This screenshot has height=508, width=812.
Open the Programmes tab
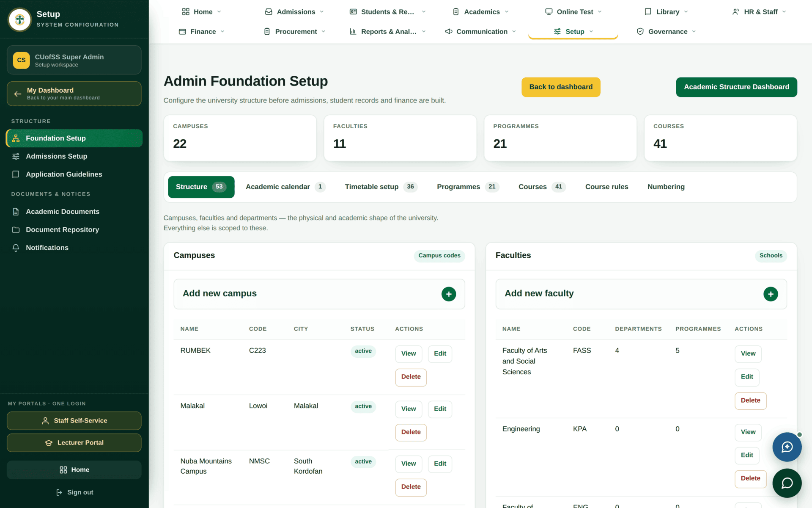pos(468,187)
